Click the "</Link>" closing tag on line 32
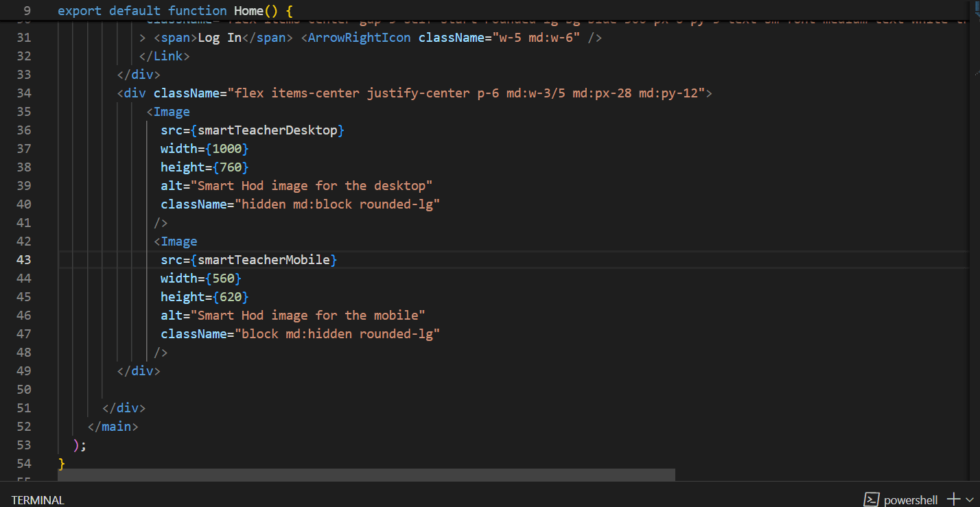980x507 pixels. [165, 56]
